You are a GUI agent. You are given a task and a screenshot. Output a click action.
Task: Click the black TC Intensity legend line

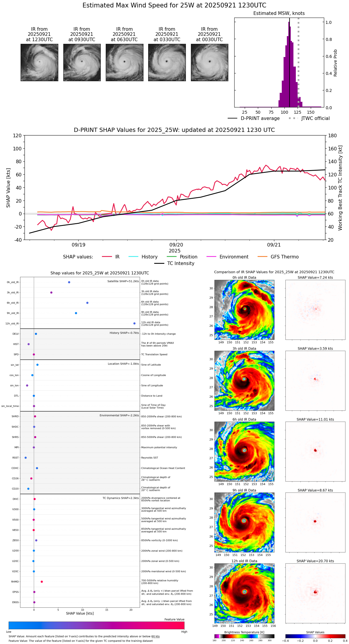click(174, 263)
